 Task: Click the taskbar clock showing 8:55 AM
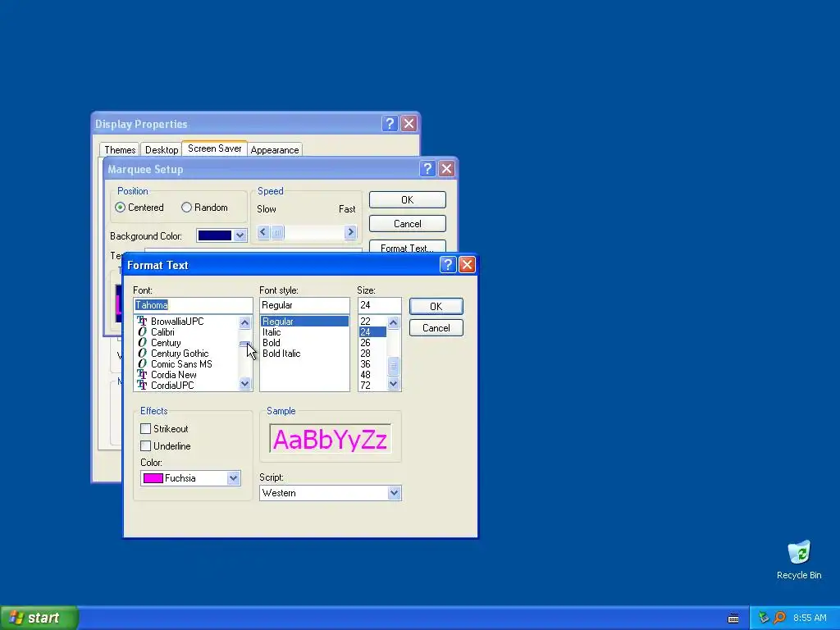pos(810,619)
